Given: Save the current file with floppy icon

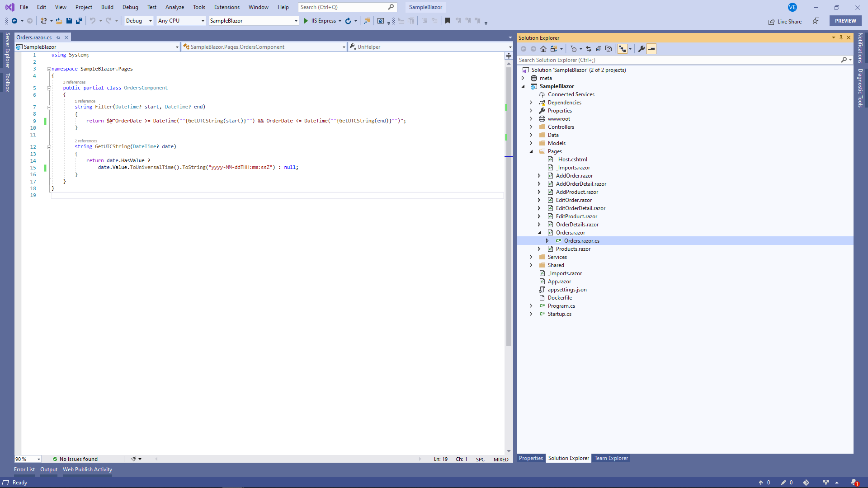Looking at the screenshot, I should coord(69,21).
